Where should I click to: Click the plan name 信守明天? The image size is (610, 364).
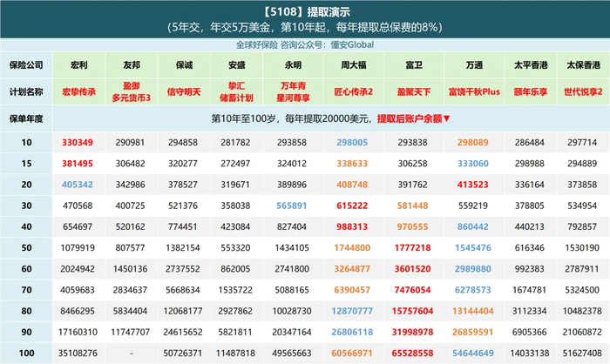pos(184,91)
